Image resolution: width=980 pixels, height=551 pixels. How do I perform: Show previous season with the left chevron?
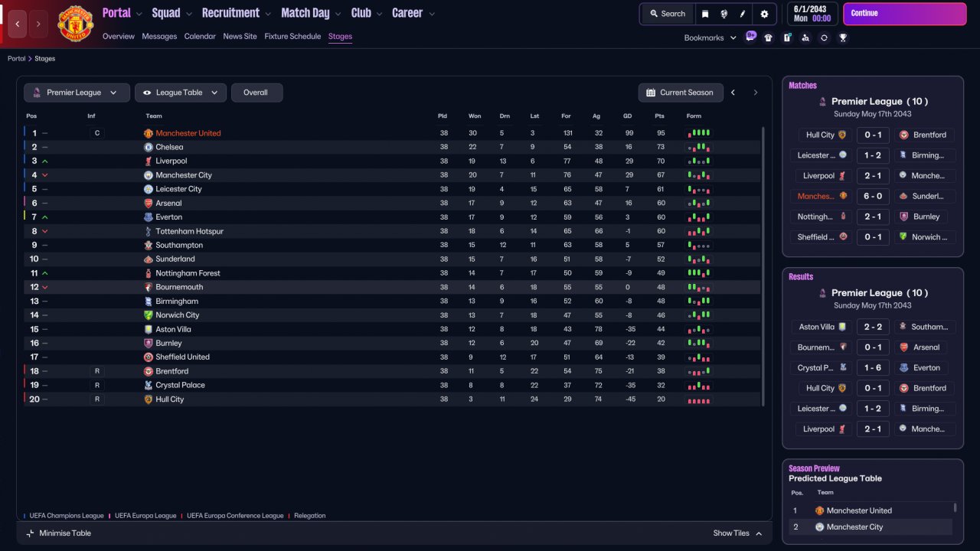click(x=733, y=93)
